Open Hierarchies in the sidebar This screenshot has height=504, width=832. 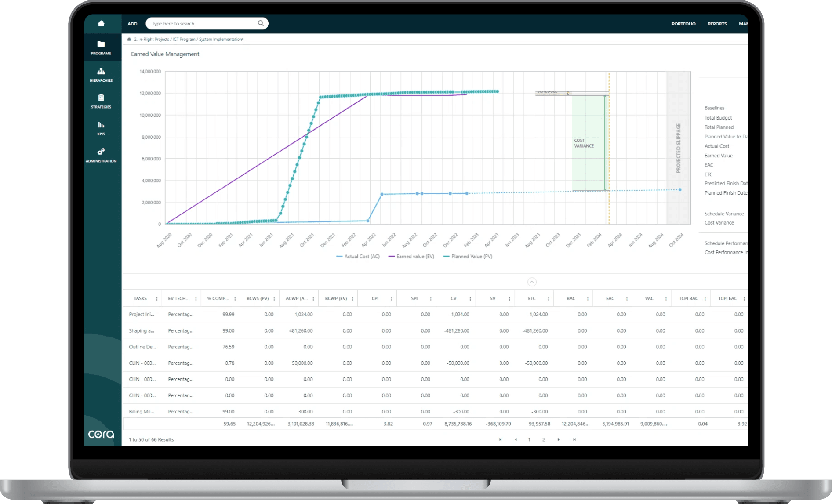coord(101,75)
